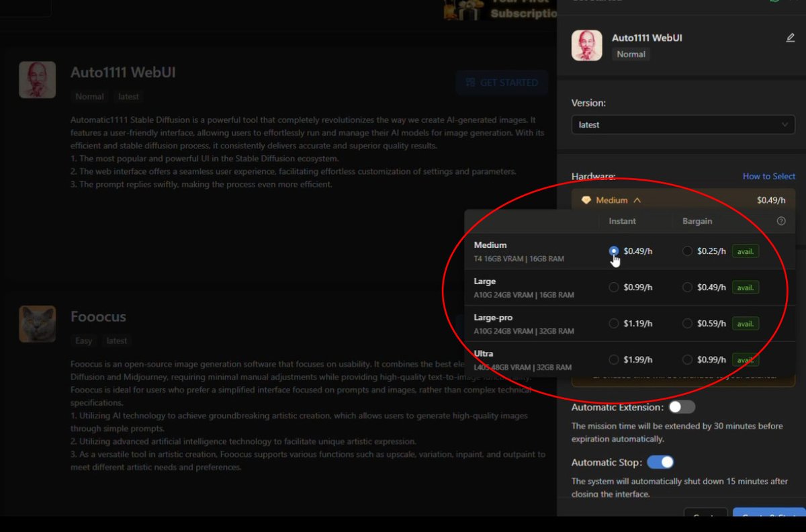
Task: Select Large Bargain $0.49/h radio button
Action: pyautogui.click(x=687, y=287)
